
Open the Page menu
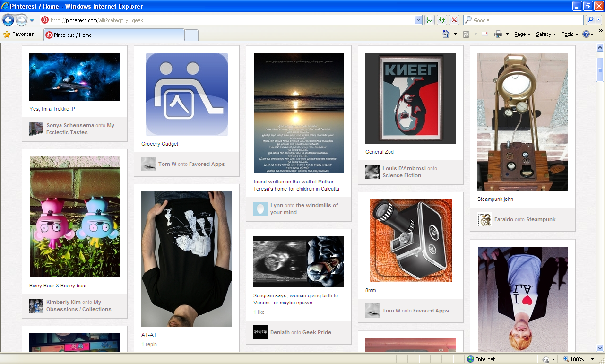522,34
